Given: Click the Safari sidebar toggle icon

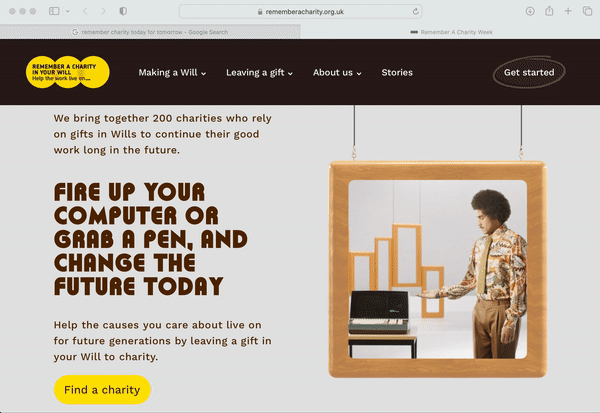Looking at the screenshot, I should 54,11.
